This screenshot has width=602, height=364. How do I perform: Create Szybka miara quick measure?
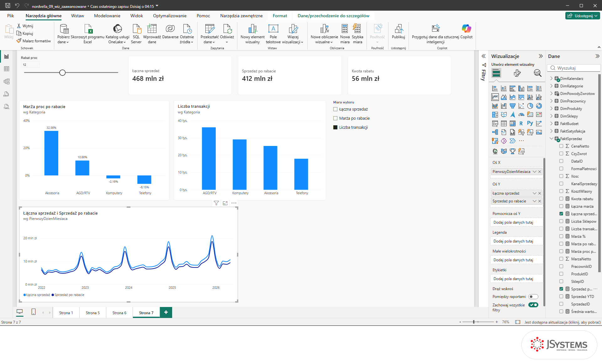357,29
